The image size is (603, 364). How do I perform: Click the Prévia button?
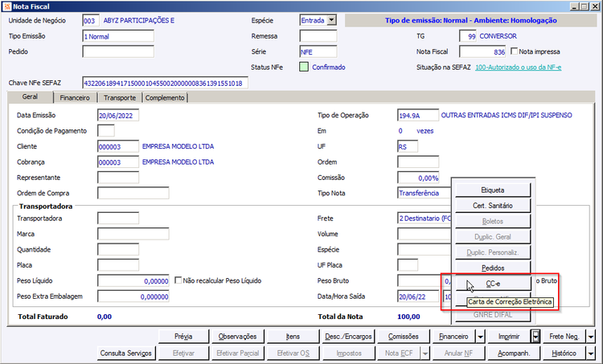[x=183, y=337]
